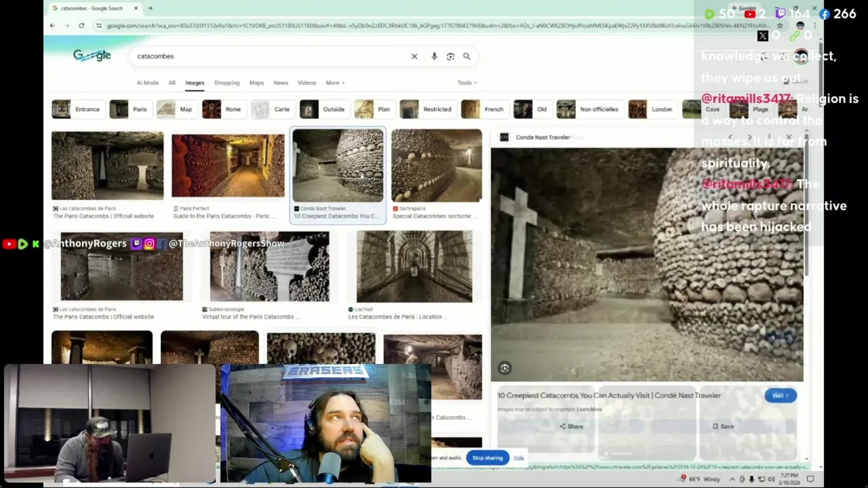Filter images by the Plan chip
This screenshot has height=488, width=868.
point(374,109)
